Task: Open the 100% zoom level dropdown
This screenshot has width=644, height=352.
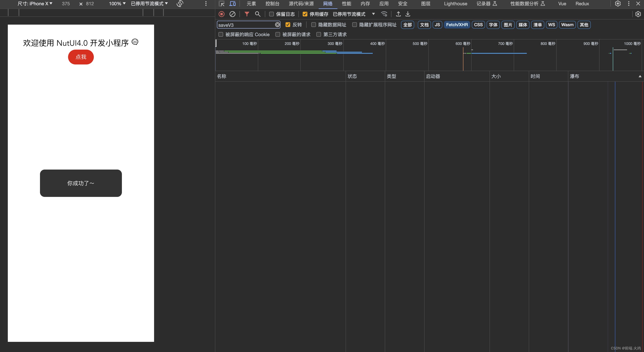Action: [117, 4]
